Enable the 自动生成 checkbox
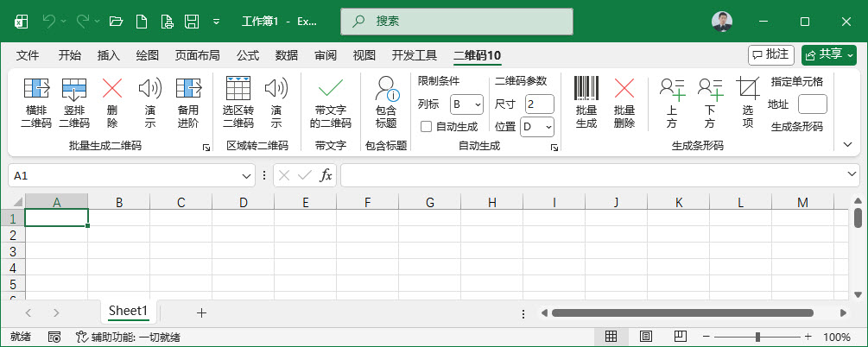The width and height of the screenshot is (868, 347). [x=426, y=127]
